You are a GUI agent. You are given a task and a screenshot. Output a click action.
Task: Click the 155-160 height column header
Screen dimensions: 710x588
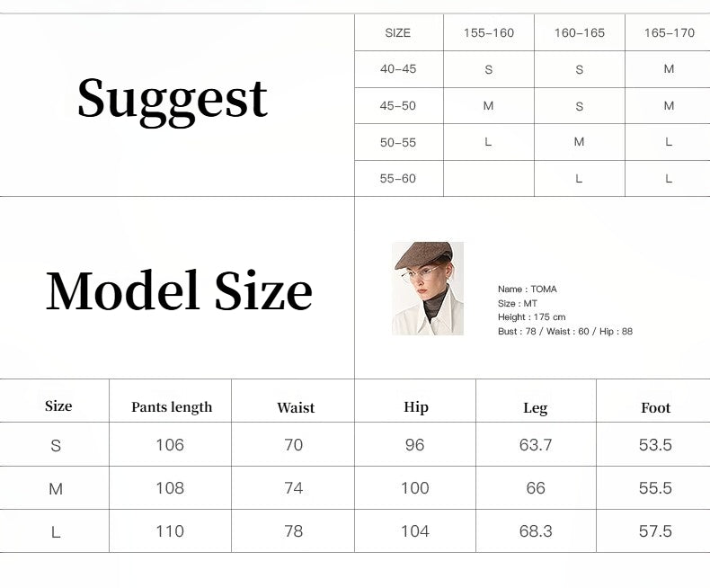pos(489,33)
